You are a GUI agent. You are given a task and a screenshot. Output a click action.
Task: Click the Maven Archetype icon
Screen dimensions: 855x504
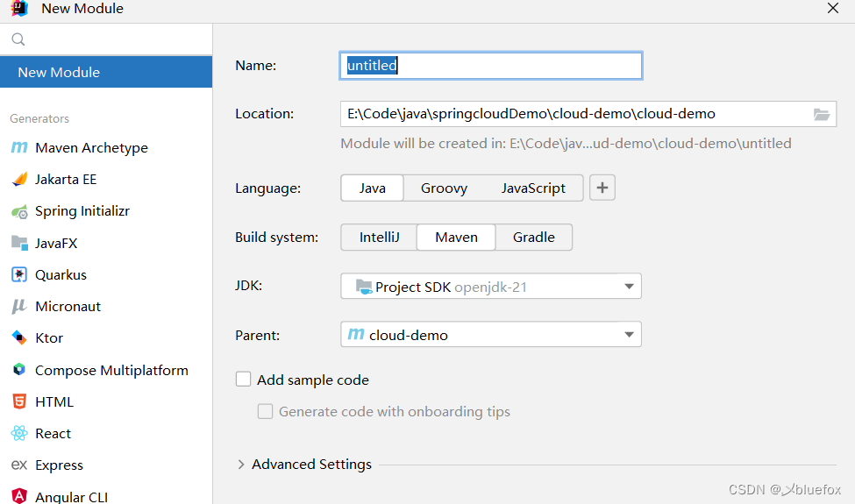[19, 147]
